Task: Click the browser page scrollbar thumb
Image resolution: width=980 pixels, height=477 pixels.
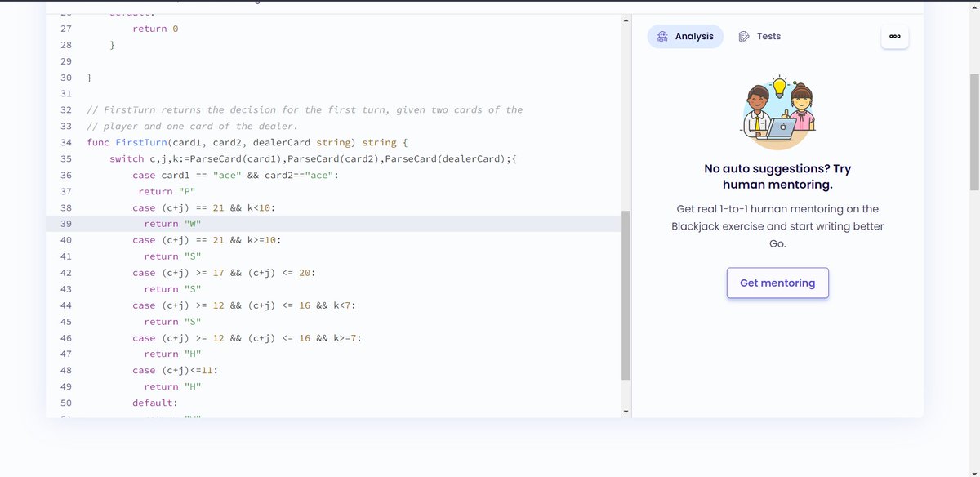Action: pyautogui.click(x=973, y=131)
